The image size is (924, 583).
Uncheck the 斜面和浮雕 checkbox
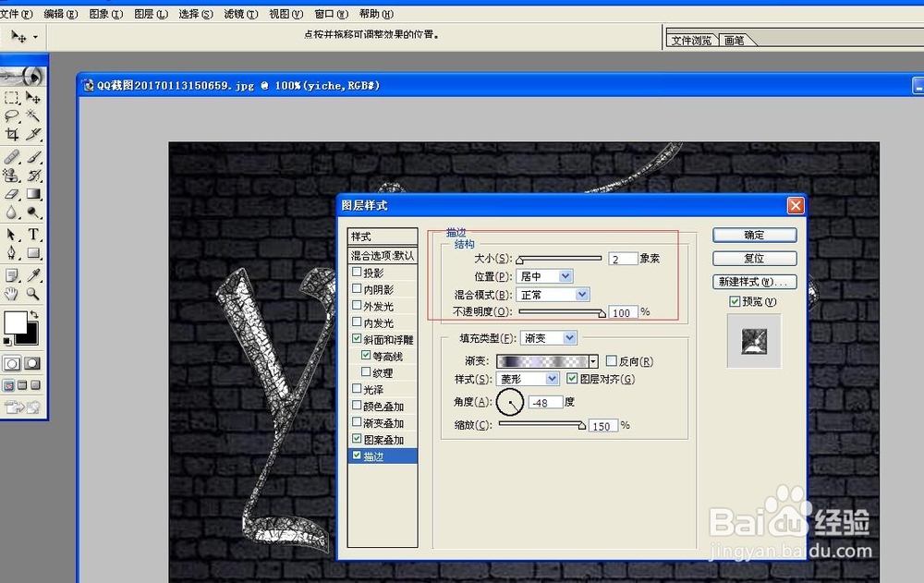[x=357, y=338]
